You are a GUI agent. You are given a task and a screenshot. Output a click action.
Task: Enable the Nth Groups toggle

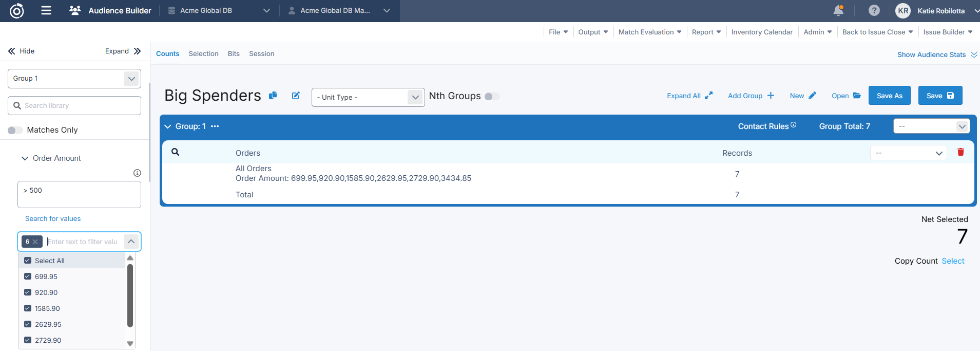491,97
